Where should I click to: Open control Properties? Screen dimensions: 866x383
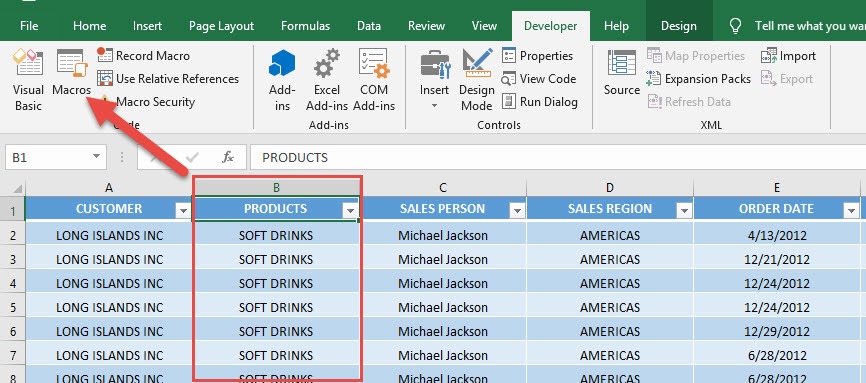[537, 56]
